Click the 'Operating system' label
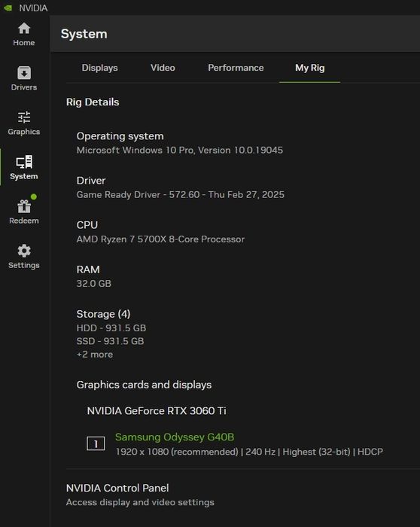The height and width of the screenshot is (527, 420). coord(120,136)
